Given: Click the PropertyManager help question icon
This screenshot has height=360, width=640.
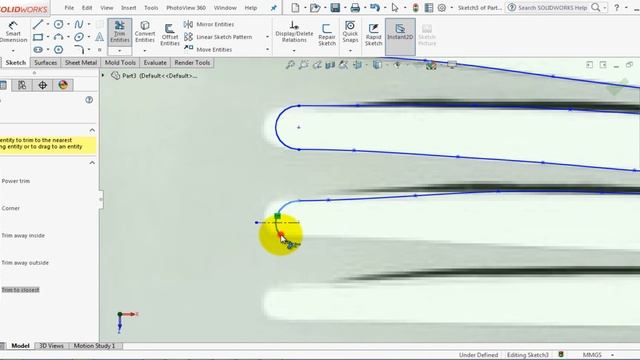Looking at the screenshot, I should tap(89, 100).
